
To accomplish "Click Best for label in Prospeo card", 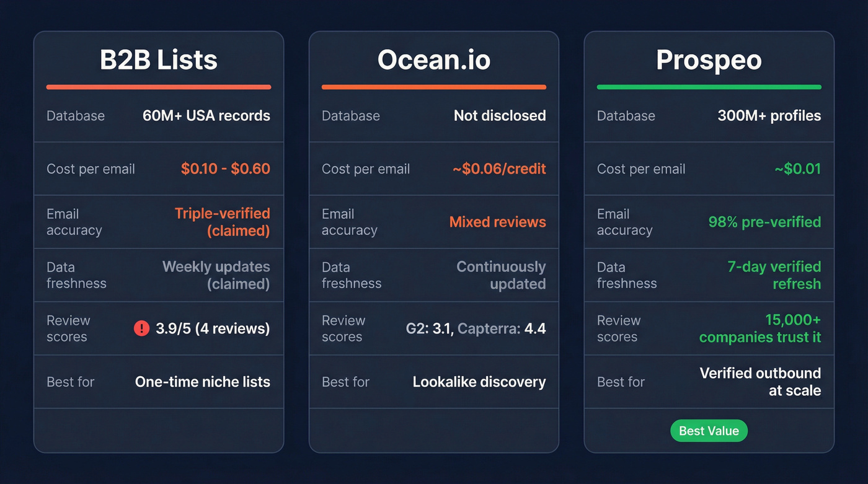I will (x=621, y=382).
